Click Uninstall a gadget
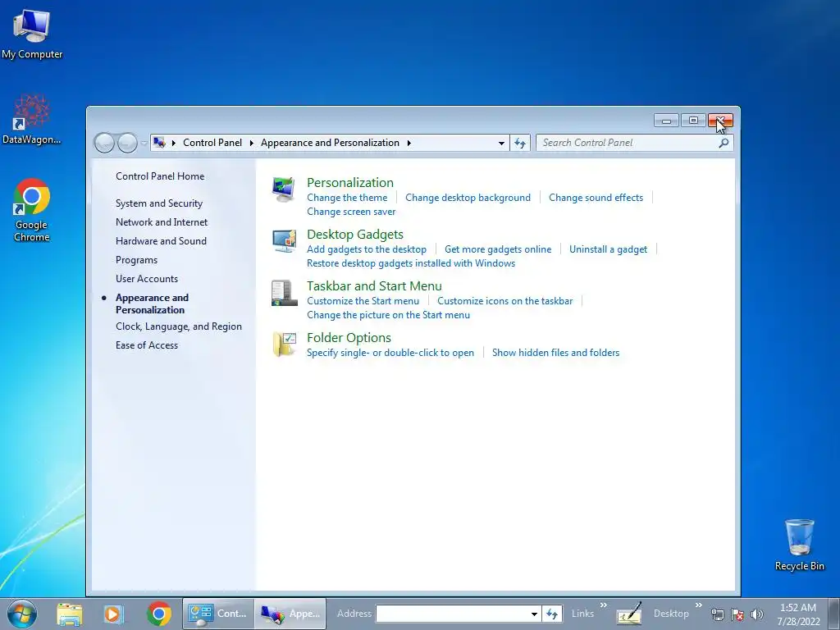 608,249
